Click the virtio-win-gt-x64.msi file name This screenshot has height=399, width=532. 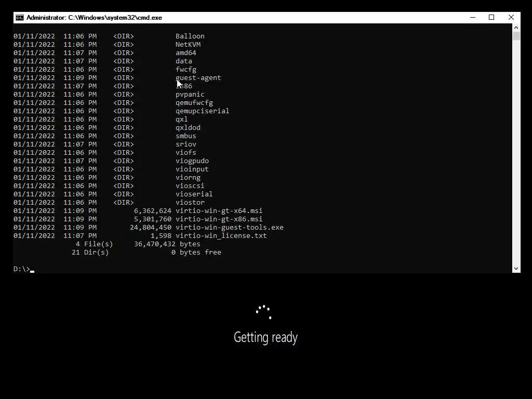219,211
